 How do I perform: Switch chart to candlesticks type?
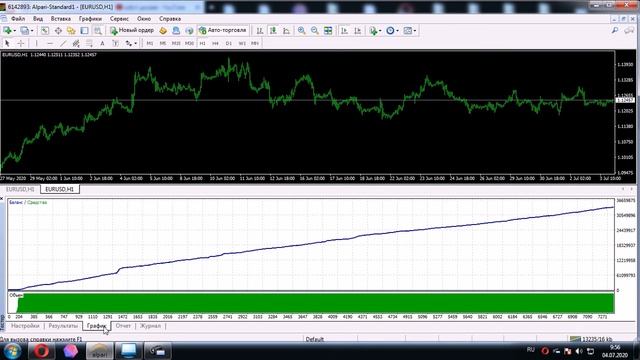click(273, 31)
